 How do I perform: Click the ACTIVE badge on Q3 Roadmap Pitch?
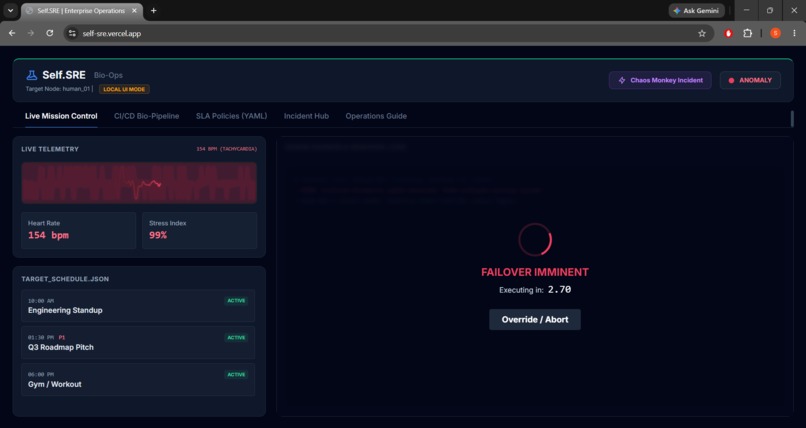tap(236, 338)
